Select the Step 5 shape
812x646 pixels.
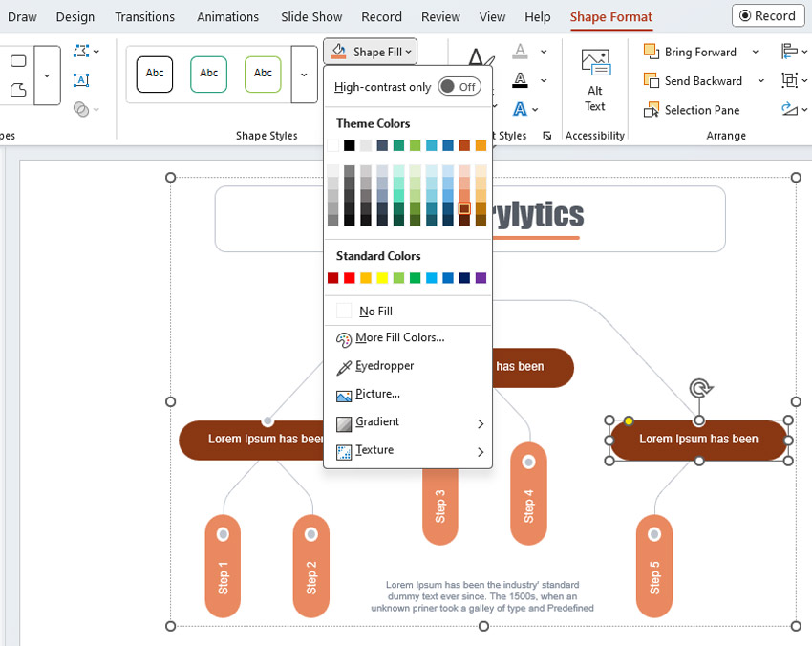[x=654, y=567]
